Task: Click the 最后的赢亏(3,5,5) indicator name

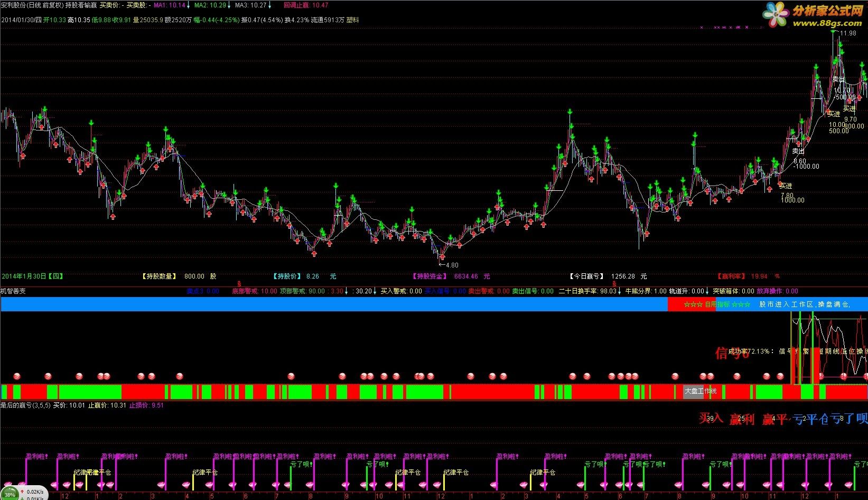Action: pos(25,405)
